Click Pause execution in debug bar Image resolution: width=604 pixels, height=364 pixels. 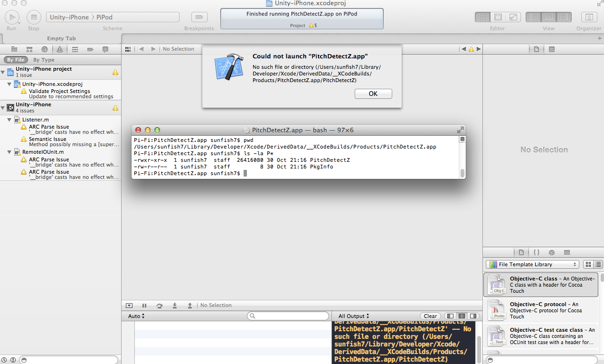144,305
